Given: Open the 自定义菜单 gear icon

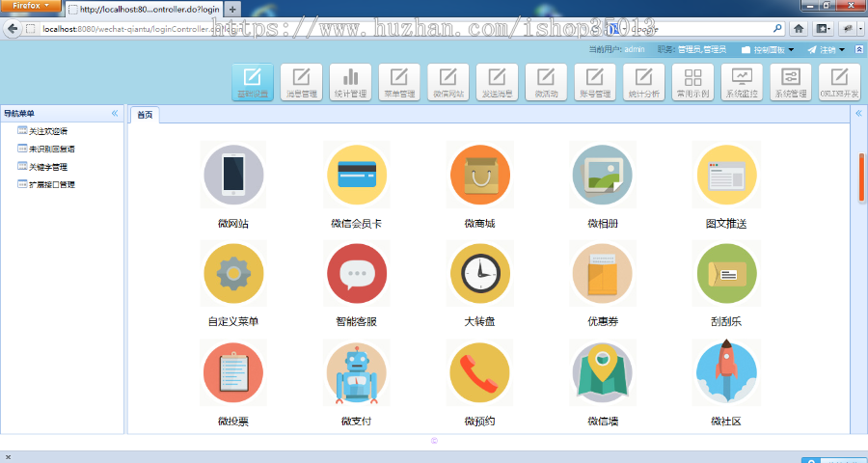Looking at the screenshot, I should coord(233,273).
